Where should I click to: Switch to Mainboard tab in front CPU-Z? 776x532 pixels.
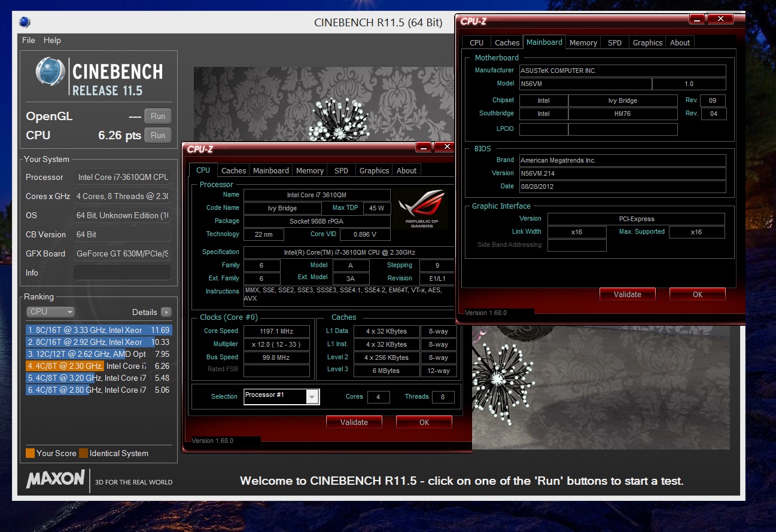point(270,170)
